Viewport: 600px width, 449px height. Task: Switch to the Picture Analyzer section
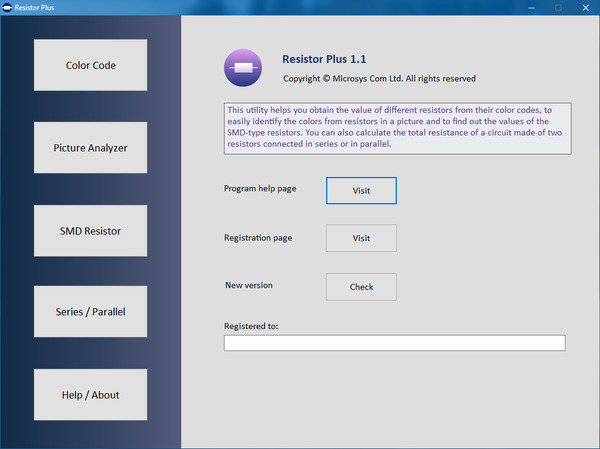(90, 148)
